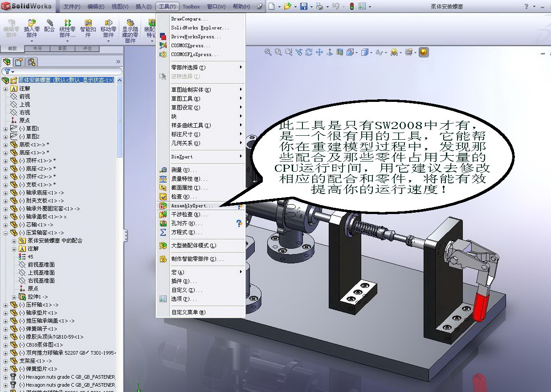This screenshot has height=392, width=551.
Task: Open the 零部件选择(T) submenu
Action: click(x=200, y=68)
